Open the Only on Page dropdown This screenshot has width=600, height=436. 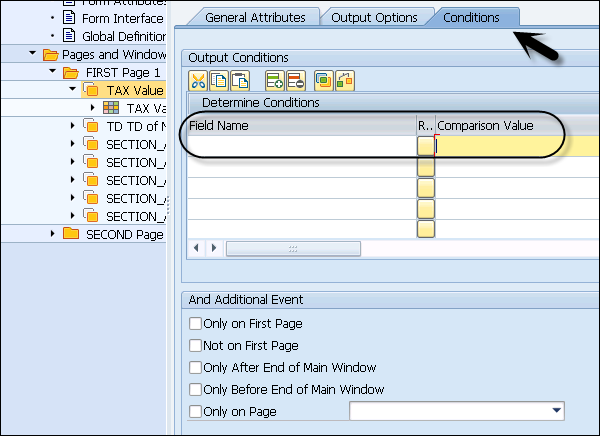(x=556, y=411)
